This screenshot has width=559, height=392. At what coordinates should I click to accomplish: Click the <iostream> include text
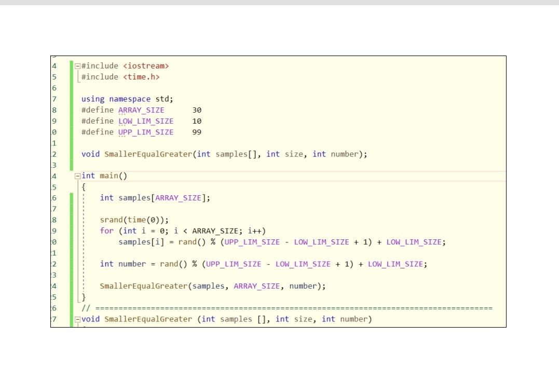coord(146,66)
